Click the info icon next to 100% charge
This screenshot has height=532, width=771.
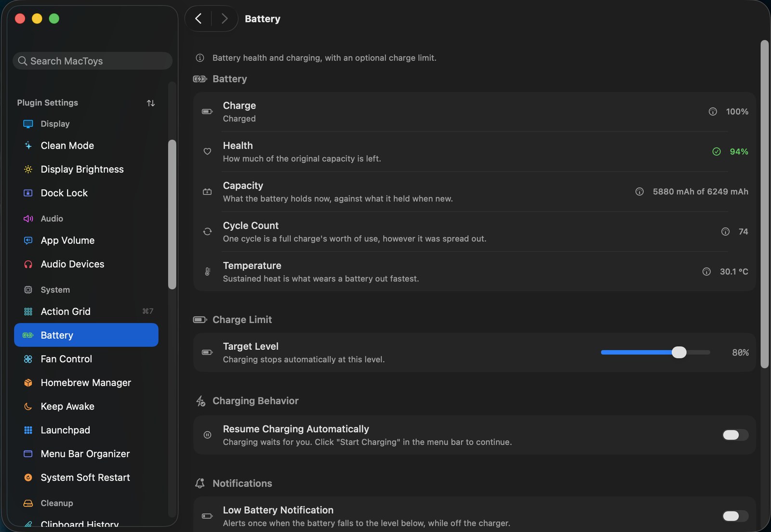(713, 111)
